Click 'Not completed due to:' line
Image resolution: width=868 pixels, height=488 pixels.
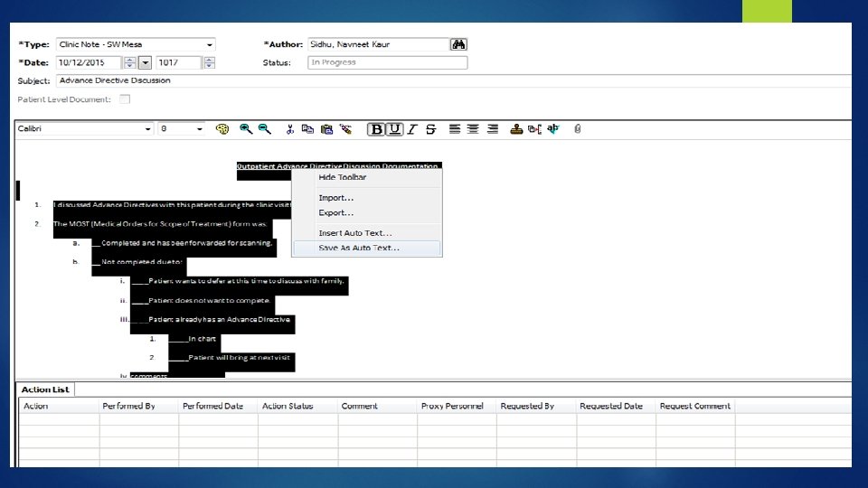[x=141, y=262]
